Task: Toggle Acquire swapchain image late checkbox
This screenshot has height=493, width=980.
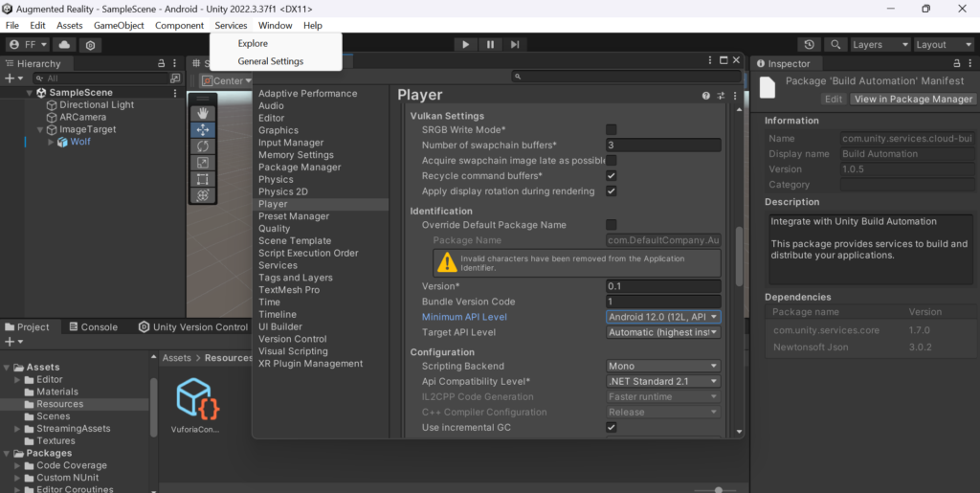Action: click(612, 161)
